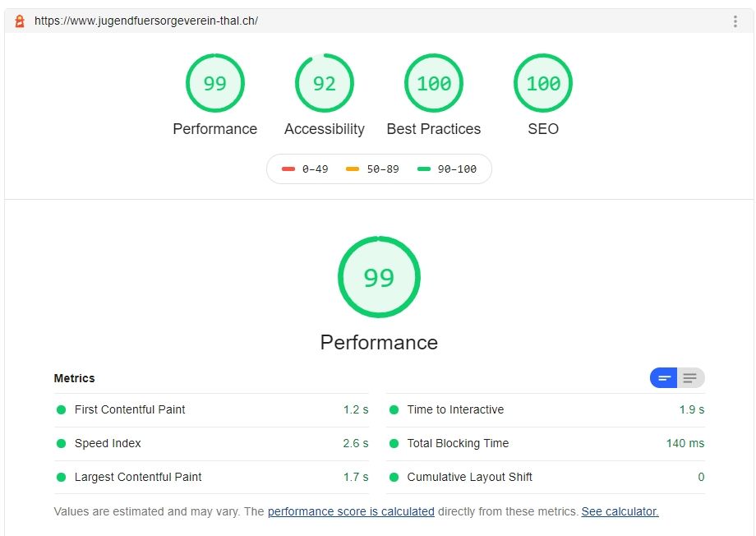Click the Accessibility score gauge 92

[324, 84]
